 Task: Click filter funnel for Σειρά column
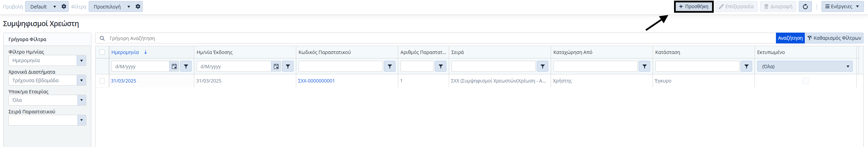pyautogui.click(x=543, y=67)
